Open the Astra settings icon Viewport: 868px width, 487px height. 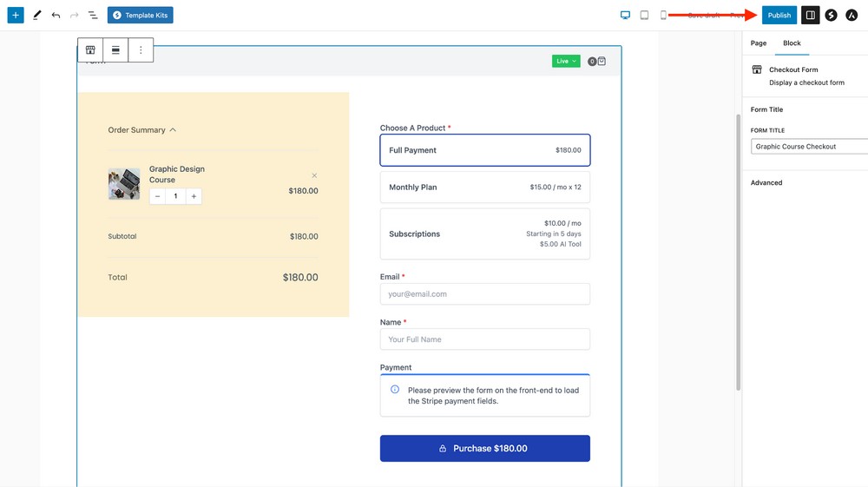click(x=852, y=15)
